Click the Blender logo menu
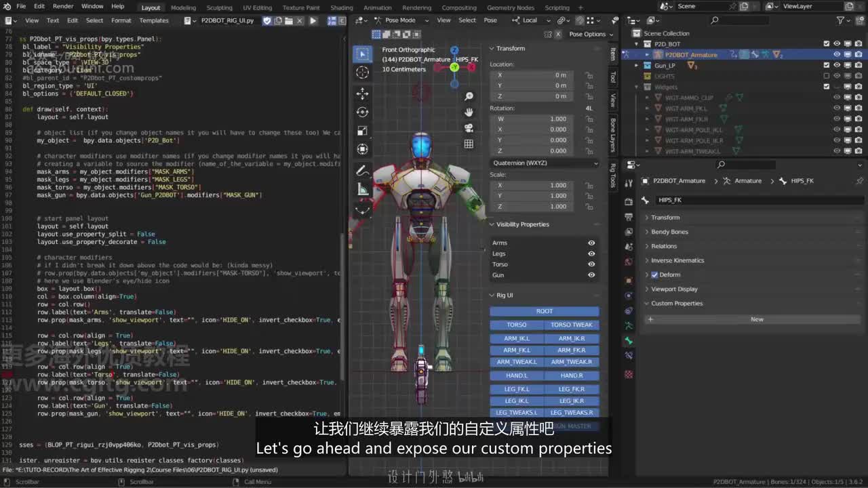 point(7,6)
